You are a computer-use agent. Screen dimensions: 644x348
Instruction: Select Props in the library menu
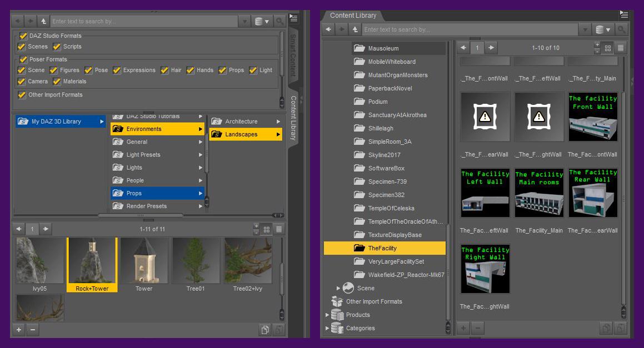pyautogui.click(x=157, y=193)
